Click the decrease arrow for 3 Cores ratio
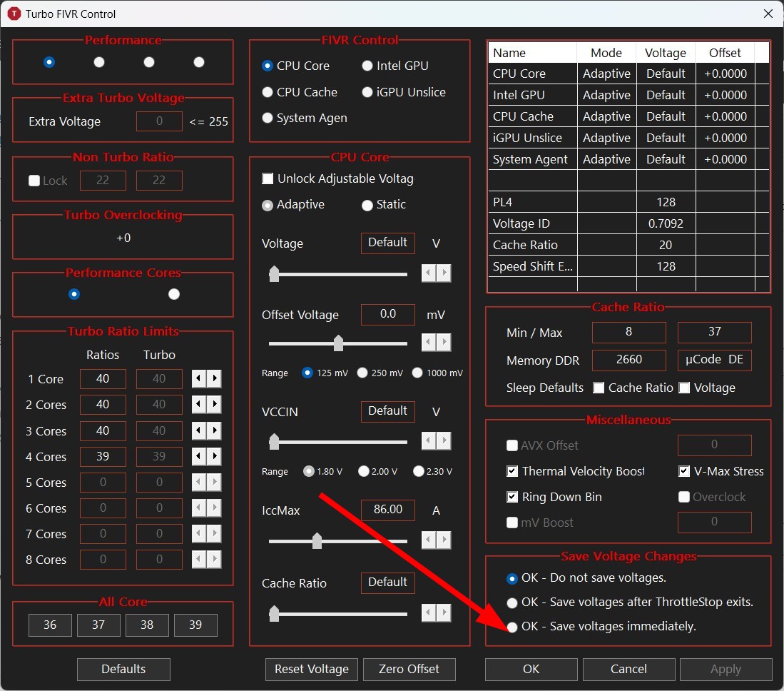Image resolution: width=784 pixels, height=691 pixels. click(x=199, y=430)
